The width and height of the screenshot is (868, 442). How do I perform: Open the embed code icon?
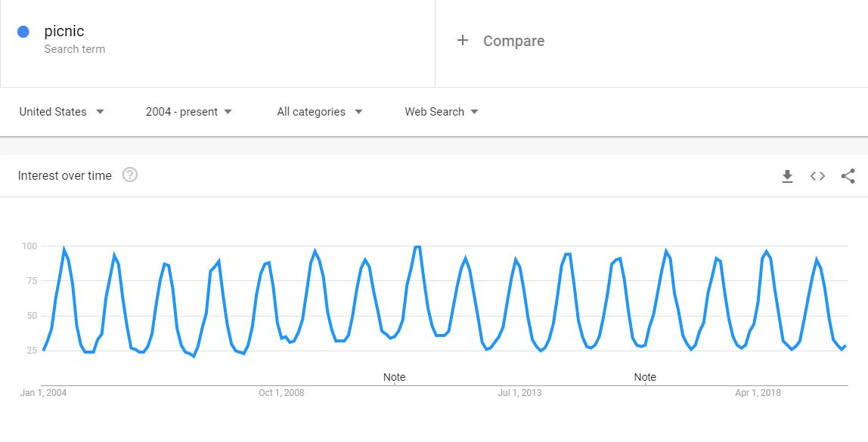(817, 176)
